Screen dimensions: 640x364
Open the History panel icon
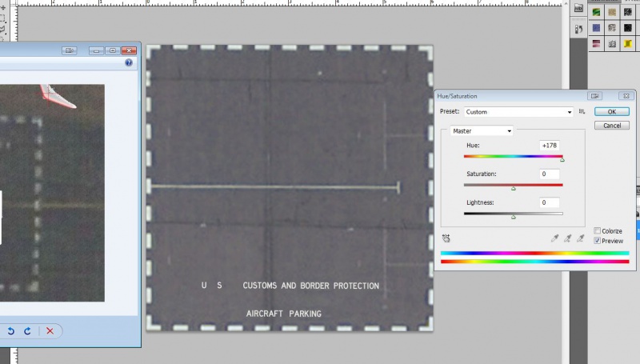point(578,30)
